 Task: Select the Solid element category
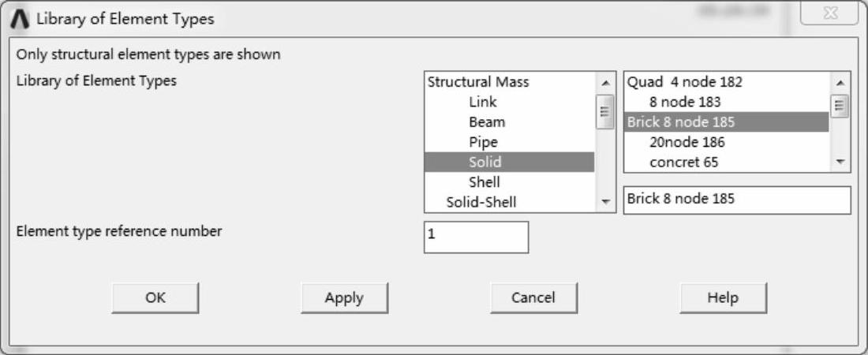pos(485,163)
